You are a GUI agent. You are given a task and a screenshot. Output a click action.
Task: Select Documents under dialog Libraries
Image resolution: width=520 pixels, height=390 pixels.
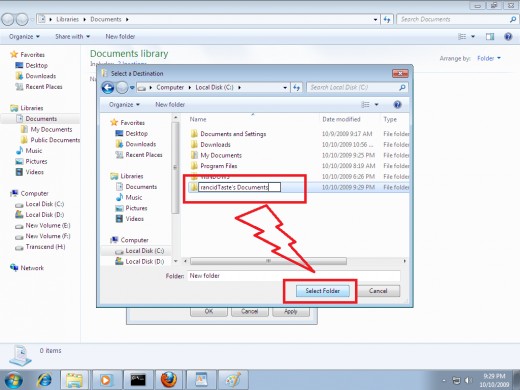pos(141,187)
